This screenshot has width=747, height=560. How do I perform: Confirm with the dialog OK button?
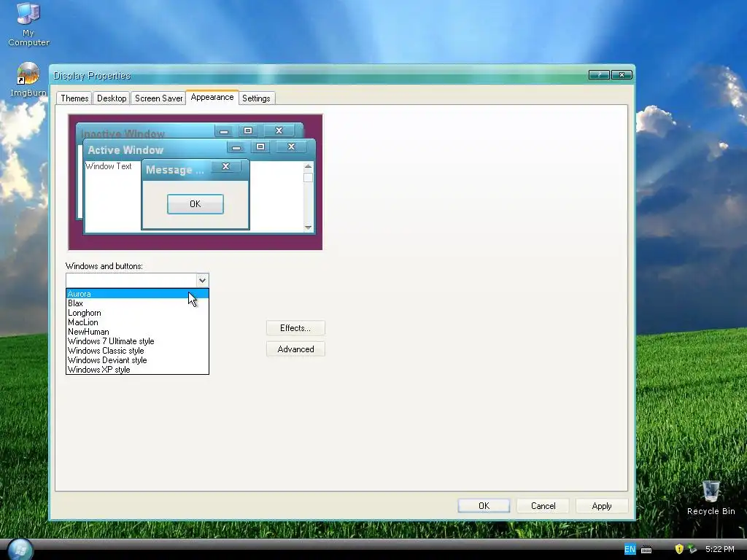[x=484, y=506]
